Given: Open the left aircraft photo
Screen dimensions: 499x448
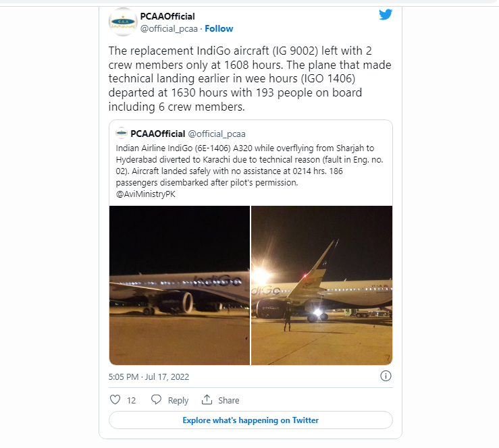Looking at the screenshot, I should point(180,285).
